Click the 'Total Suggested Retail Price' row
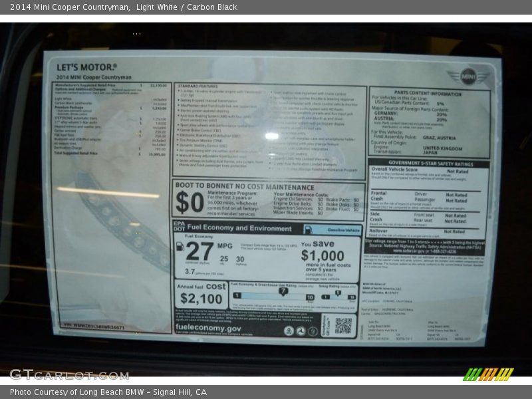 pyautogui.click(x=110, y=154)
